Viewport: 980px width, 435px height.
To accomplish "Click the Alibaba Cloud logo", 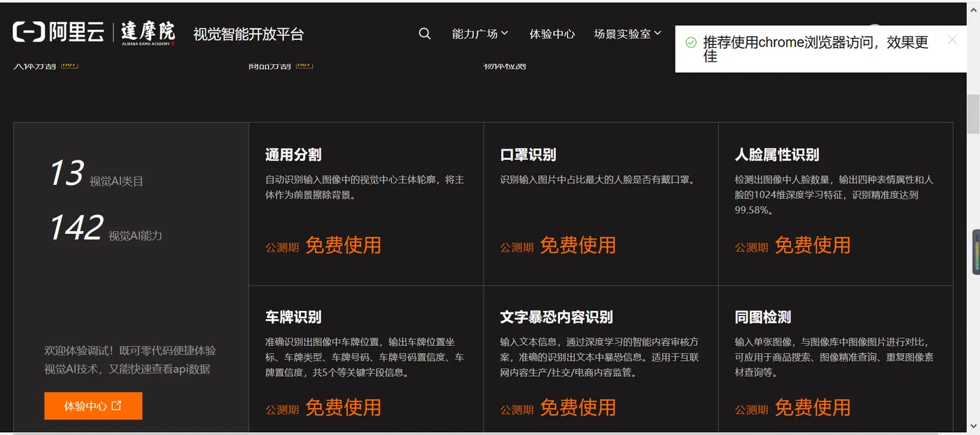I will tap(59, 32).
